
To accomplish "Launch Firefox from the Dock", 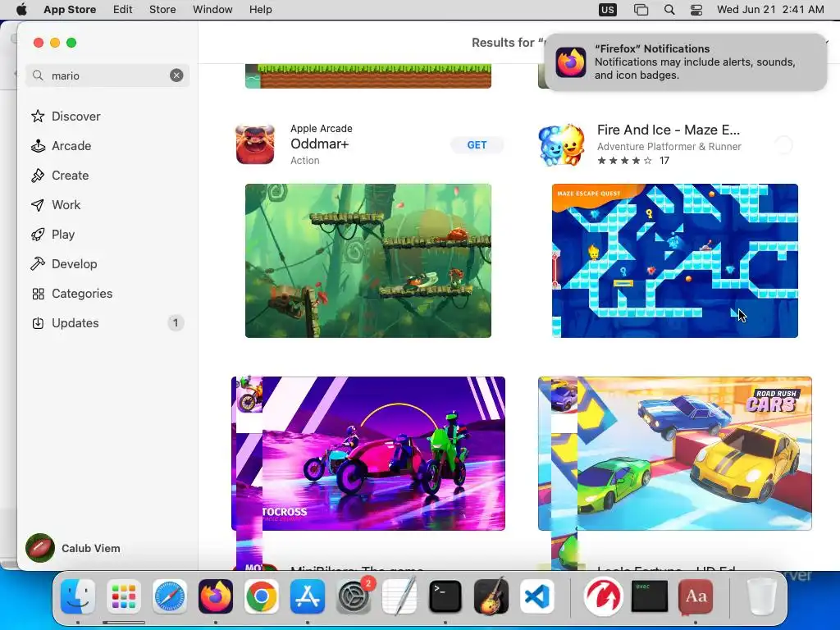I will coord(216,596).
